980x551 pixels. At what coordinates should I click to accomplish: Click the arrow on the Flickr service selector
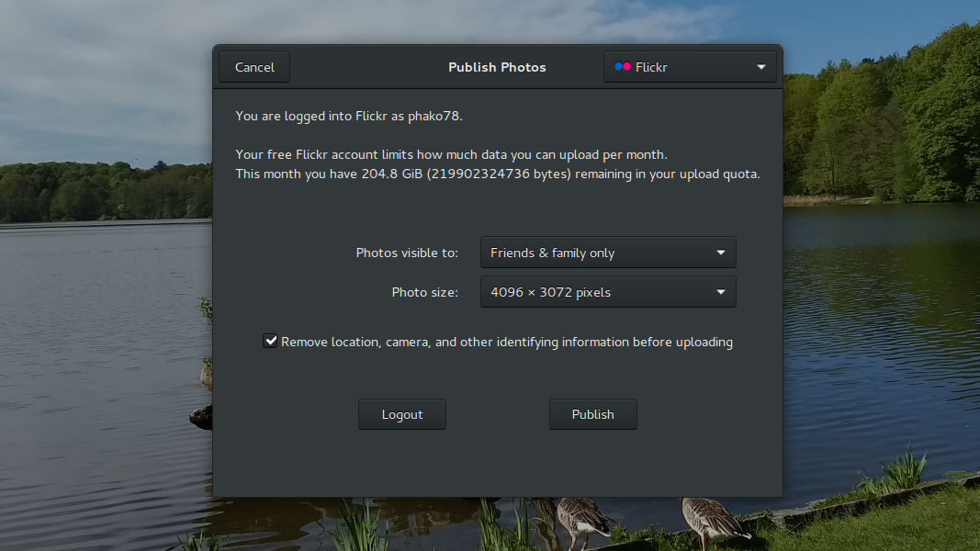click(x=760, y=67)
